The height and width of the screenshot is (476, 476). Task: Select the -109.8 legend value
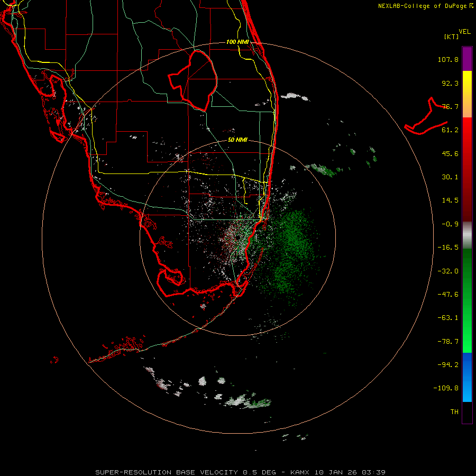(x=446, y=388)
